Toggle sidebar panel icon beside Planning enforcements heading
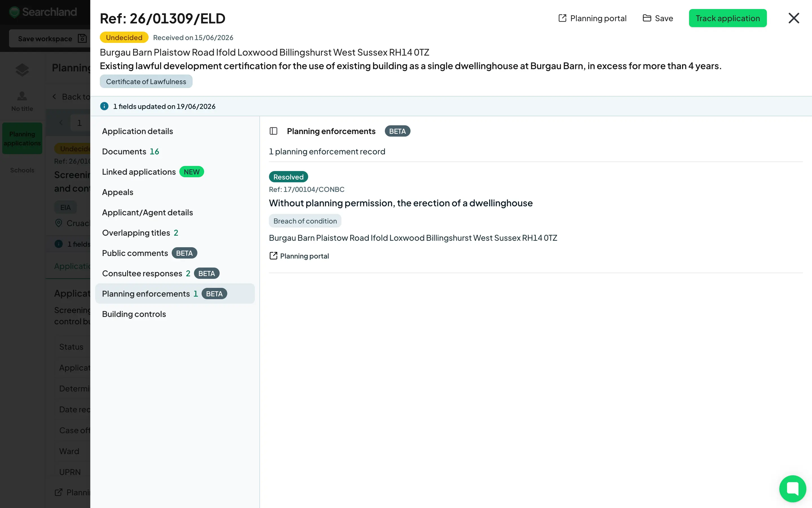Screen dimensions: 812x508 click(x=273, y=131)
